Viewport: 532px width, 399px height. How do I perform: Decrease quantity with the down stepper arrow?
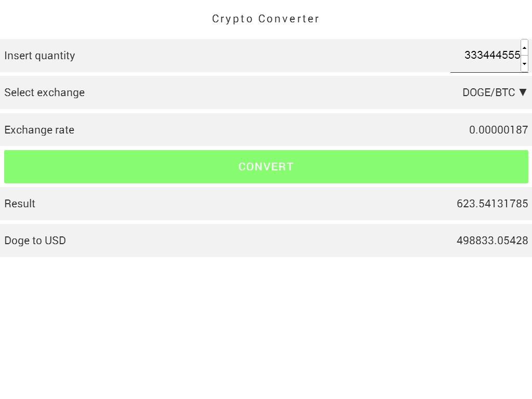[x=524, y=63]
